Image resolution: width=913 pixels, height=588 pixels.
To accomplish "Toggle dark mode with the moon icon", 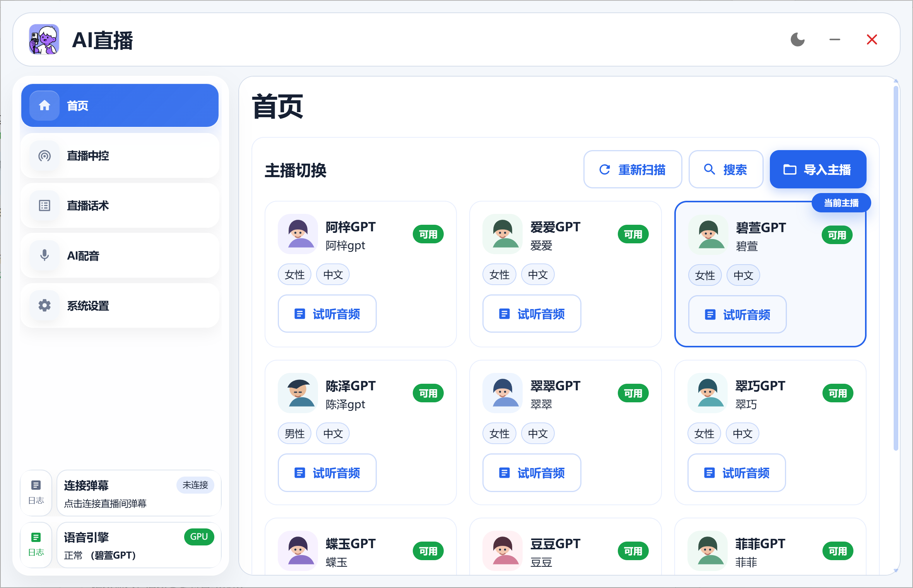I will [798, 39].
